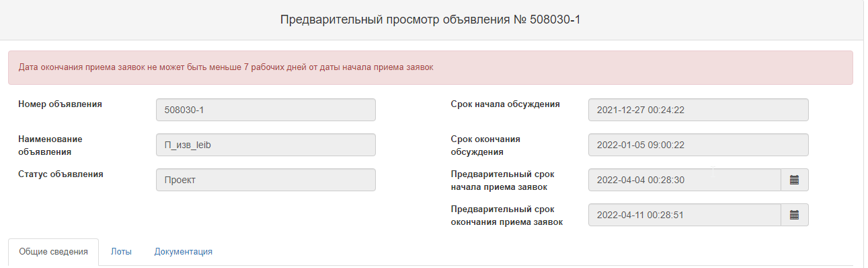Image resolution: width=868 pixels, height=268 pixels.
Task: Select the Общие сведения tab
Action: pos(53,252)
